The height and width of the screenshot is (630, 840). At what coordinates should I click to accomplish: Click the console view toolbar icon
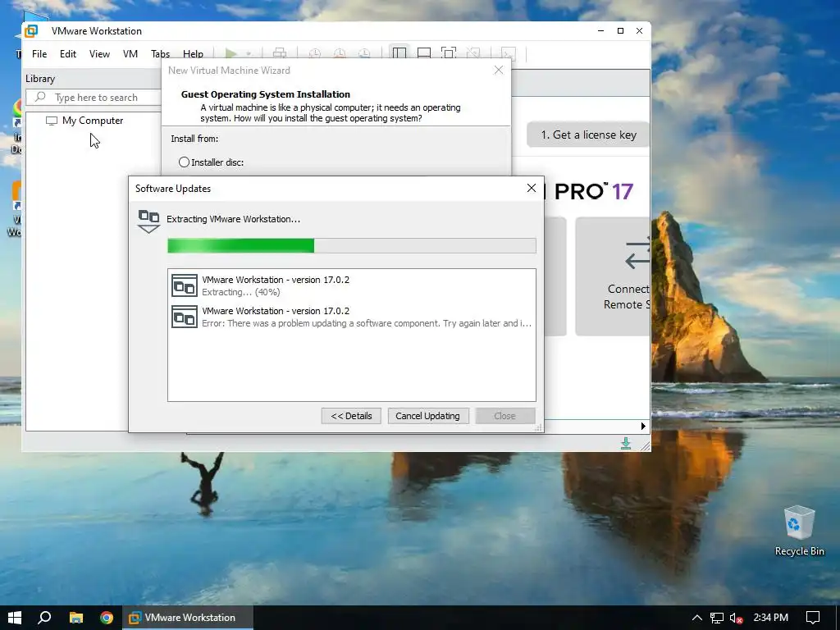[508, 53]
